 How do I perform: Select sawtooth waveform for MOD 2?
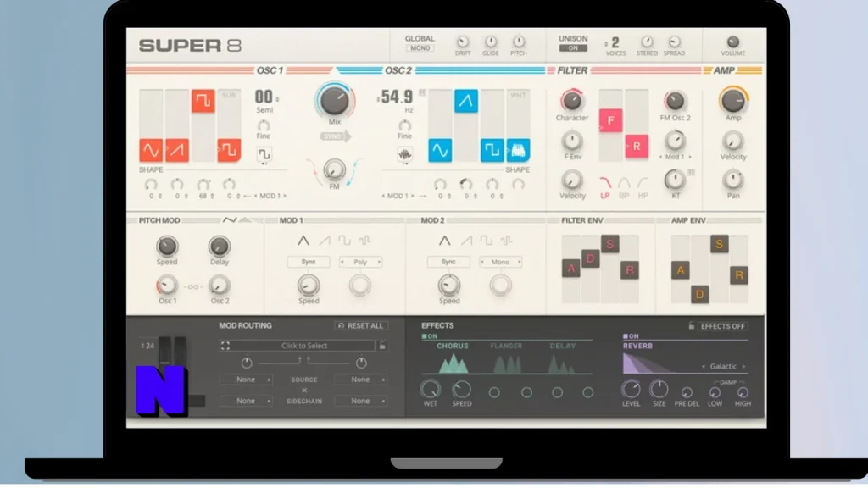coord(466,241)
